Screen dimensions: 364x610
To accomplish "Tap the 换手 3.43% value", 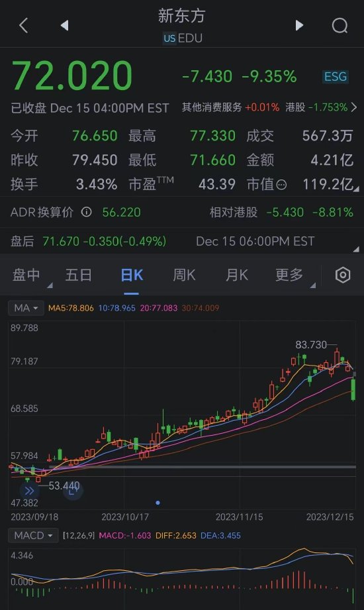I will (97, 184).
